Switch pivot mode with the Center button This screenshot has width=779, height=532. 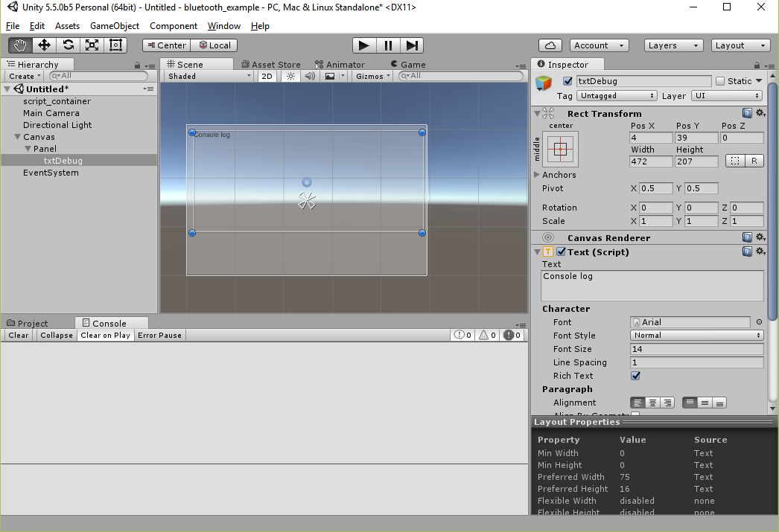click(165, 45)
